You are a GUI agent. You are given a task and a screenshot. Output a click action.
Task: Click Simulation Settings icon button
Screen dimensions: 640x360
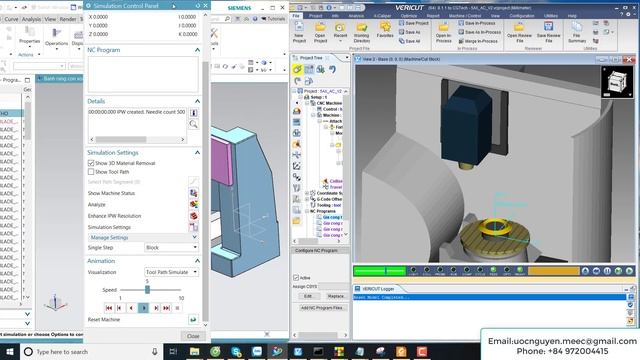193,227
